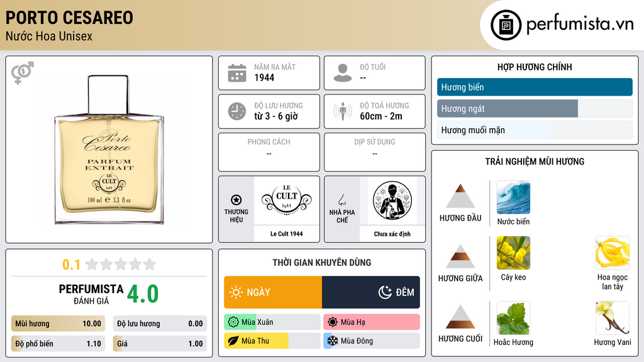The height and width of the screenshot is (362, 644).
Task: Click the Giá 1.00 score bar
Action: [160, 344]
